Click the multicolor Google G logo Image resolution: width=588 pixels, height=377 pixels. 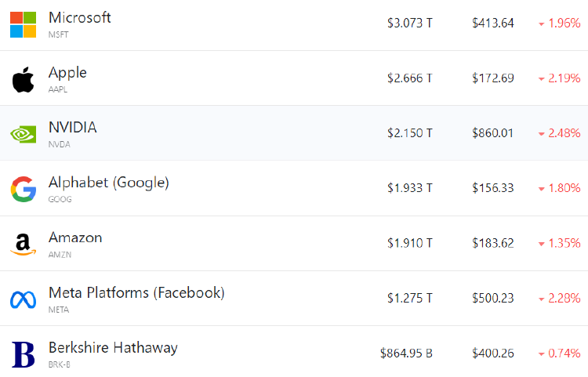(x=24, y=189)
